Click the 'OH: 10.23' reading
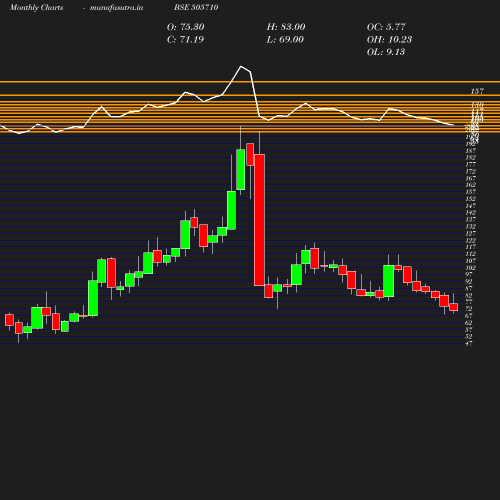 (x=389, y=39)
